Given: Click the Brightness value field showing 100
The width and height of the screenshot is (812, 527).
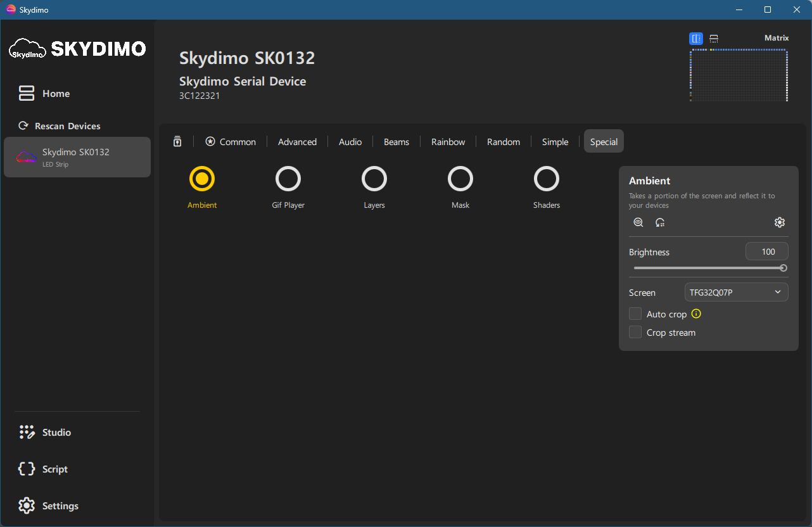Looking at the screenshot, I should click(x=767, y=251).
